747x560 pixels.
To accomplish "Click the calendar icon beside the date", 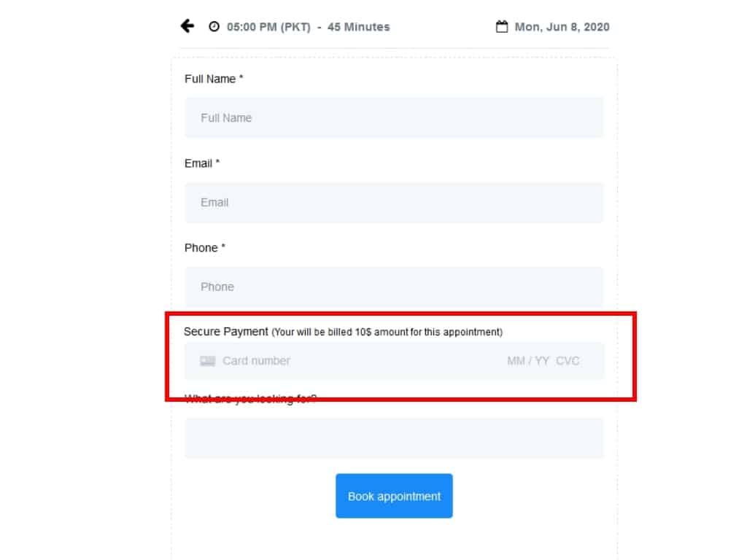I will (502, 27).
